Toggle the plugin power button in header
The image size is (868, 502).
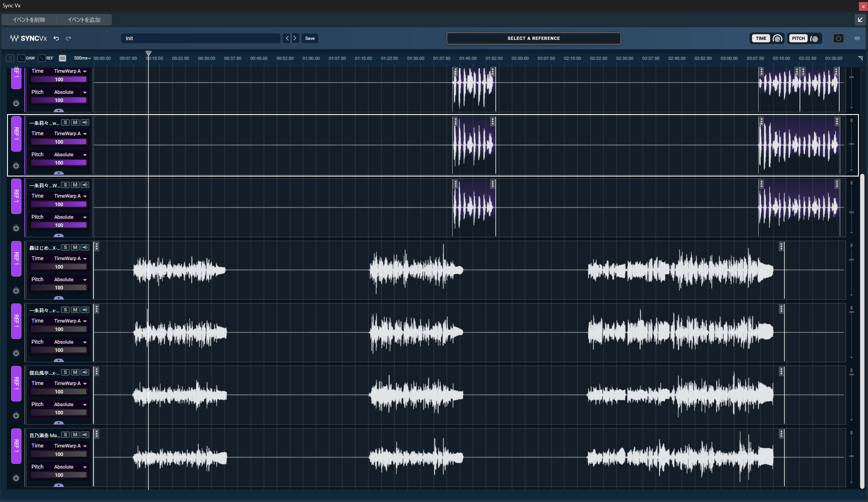[x=838, y=38]
